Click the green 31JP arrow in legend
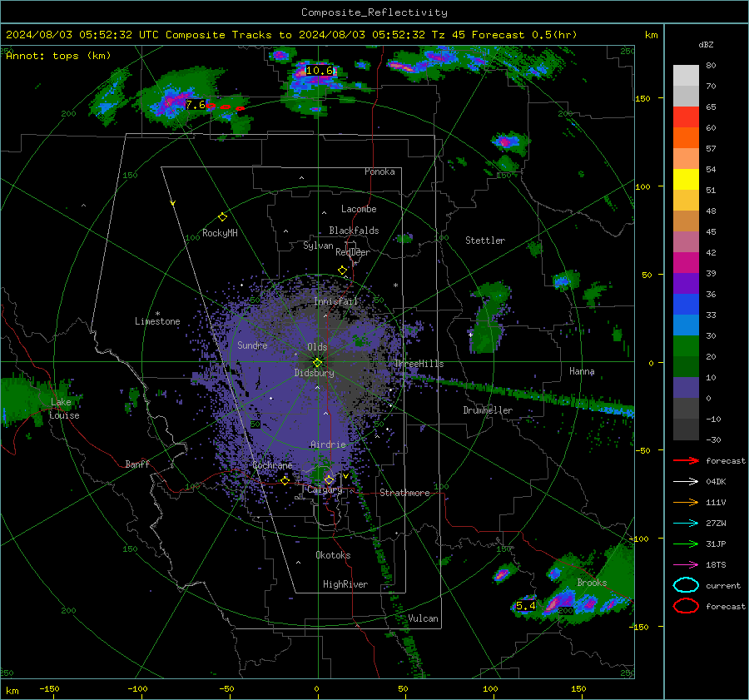This screenshot has height=700, width=749. (686, 544)
